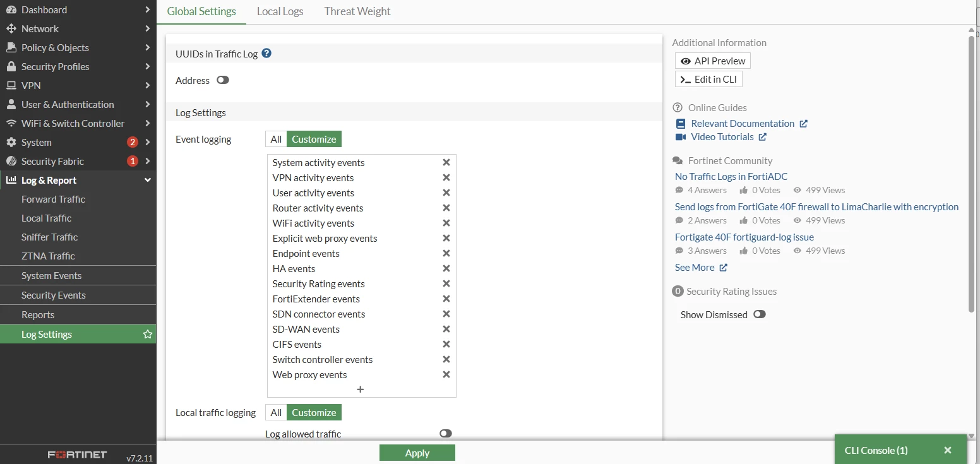
Task: Toggle the Address UUID switch
Action: tap(223, 80)
